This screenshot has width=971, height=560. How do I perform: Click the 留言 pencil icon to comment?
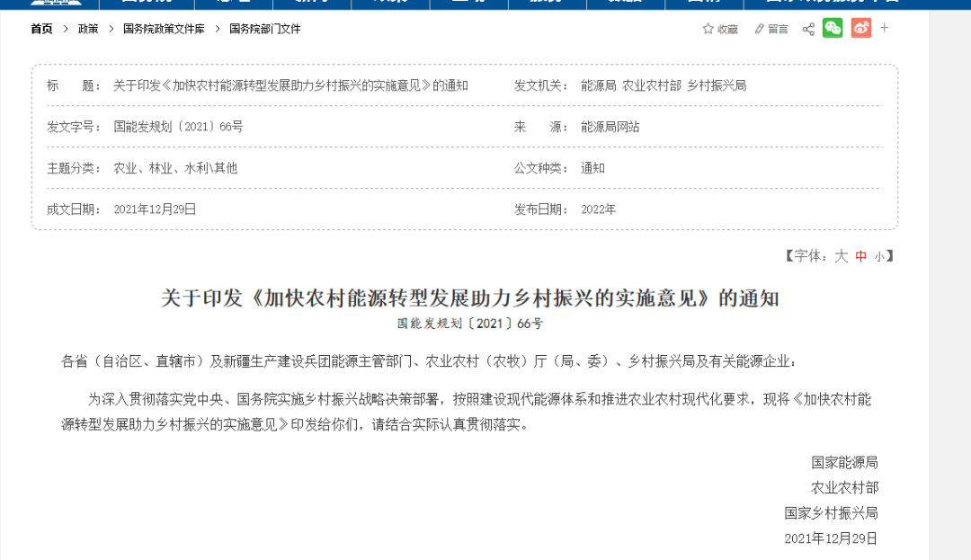tap(760, 28)
